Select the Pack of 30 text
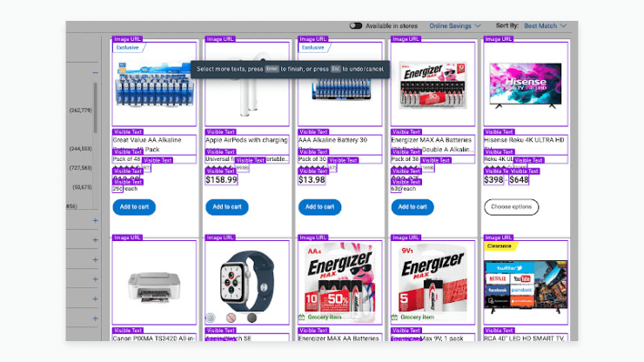The height and width of the screenshot is (362, 644). 312,159
